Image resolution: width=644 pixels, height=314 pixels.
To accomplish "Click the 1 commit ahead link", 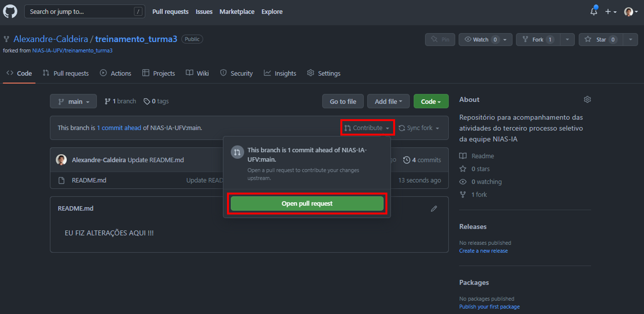I will tap(119, 128).
